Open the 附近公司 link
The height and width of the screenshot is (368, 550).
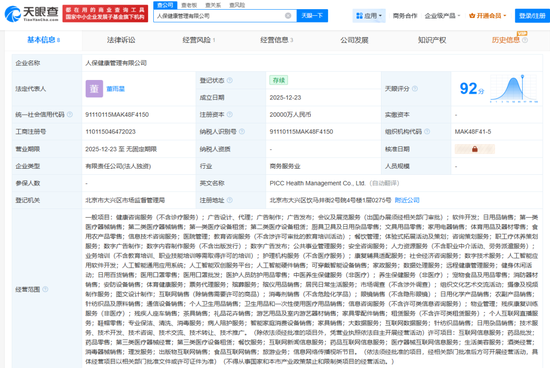pos(407,200)
